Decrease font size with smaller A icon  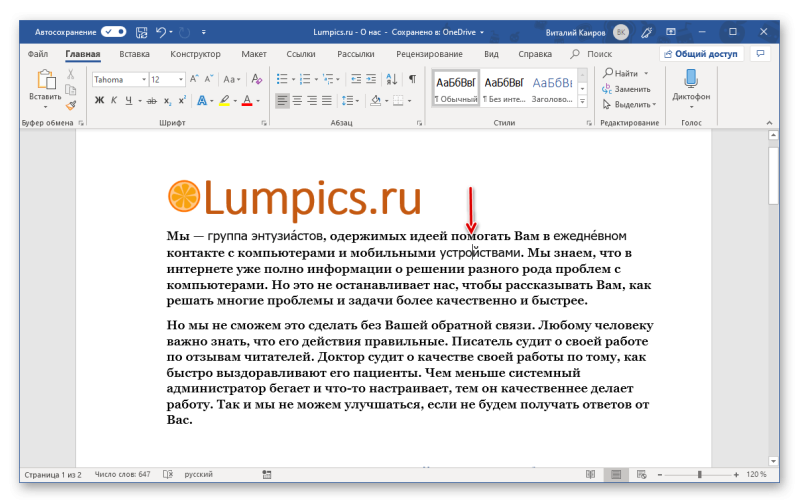point(208,79)
